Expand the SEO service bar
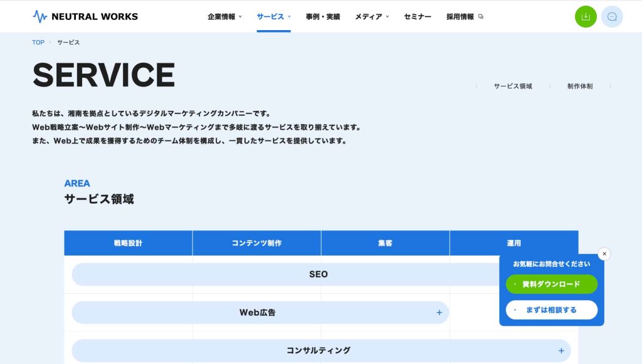The height and width of the screenshot is (364, 642). click(x=318, y=274)
